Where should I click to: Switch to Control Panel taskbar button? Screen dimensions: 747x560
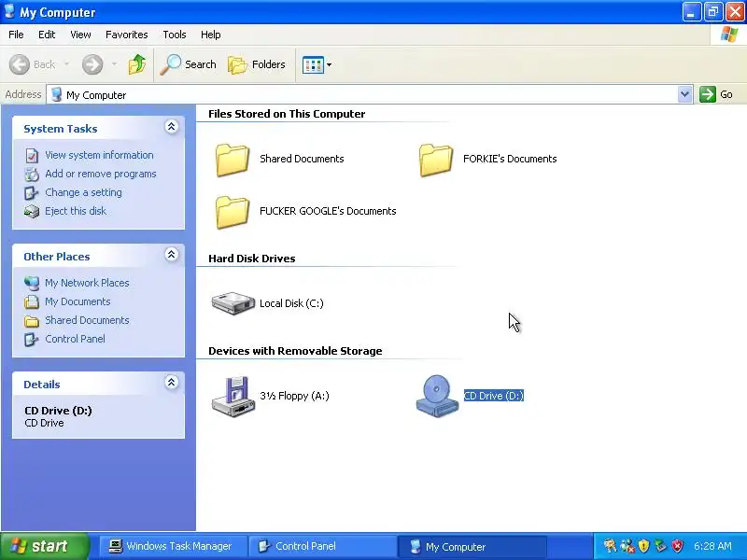[322, 546]
